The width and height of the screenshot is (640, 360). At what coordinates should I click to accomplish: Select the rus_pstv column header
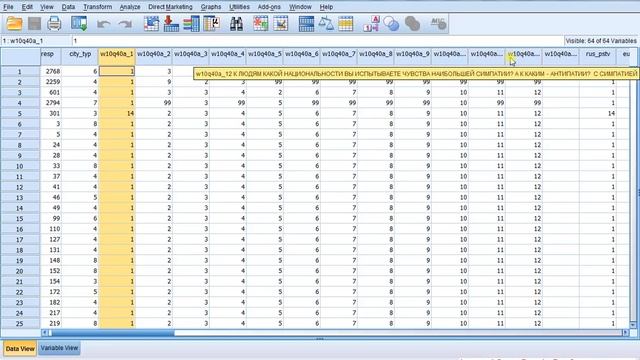pos(598,57)
